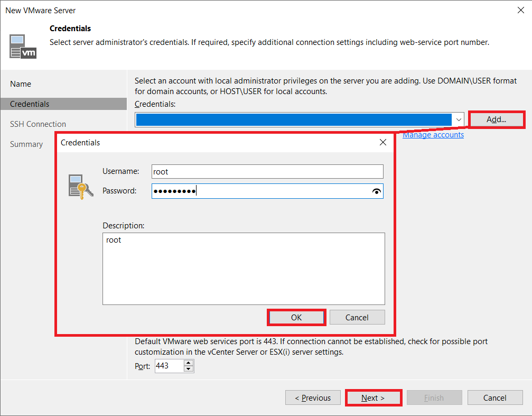The width and height of the screenshot is (532, 416).
Task: Expand the Credentials dropdown list
Action: 458,120
